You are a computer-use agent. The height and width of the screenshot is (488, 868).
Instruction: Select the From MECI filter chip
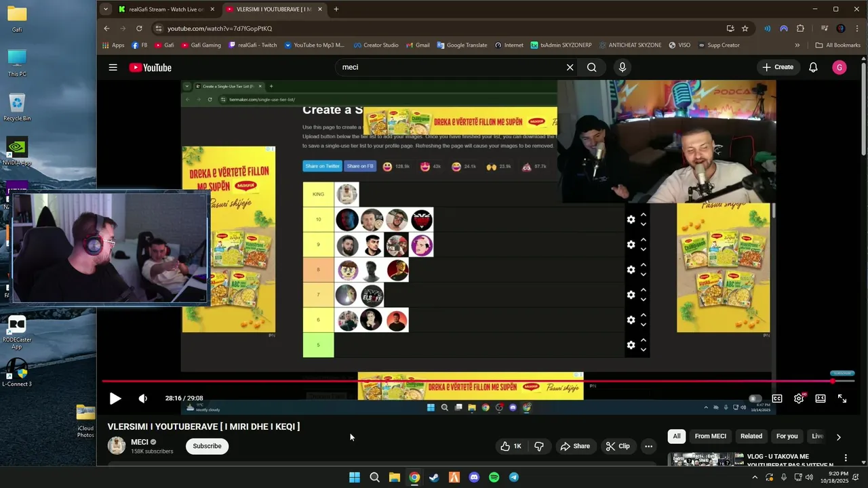tap(710, 436)
